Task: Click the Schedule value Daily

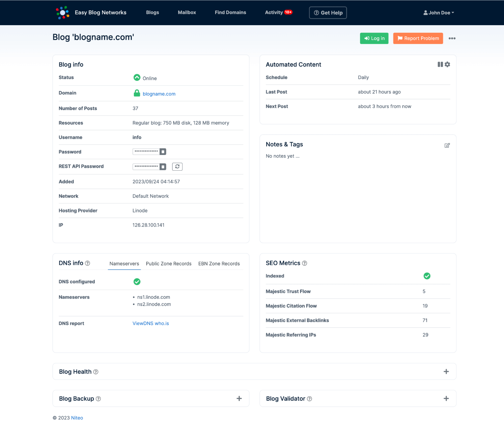Action: (363, 77)
